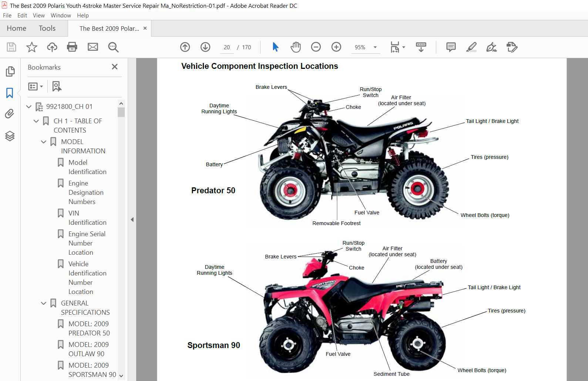
Task: Zoom out with minus icon
Action: click(x=316, y=47)
